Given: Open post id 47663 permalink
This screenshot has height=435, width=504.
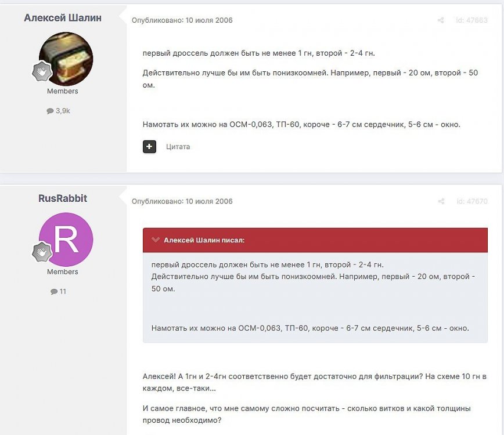Looking at the screenshot, I should [471, 20].
